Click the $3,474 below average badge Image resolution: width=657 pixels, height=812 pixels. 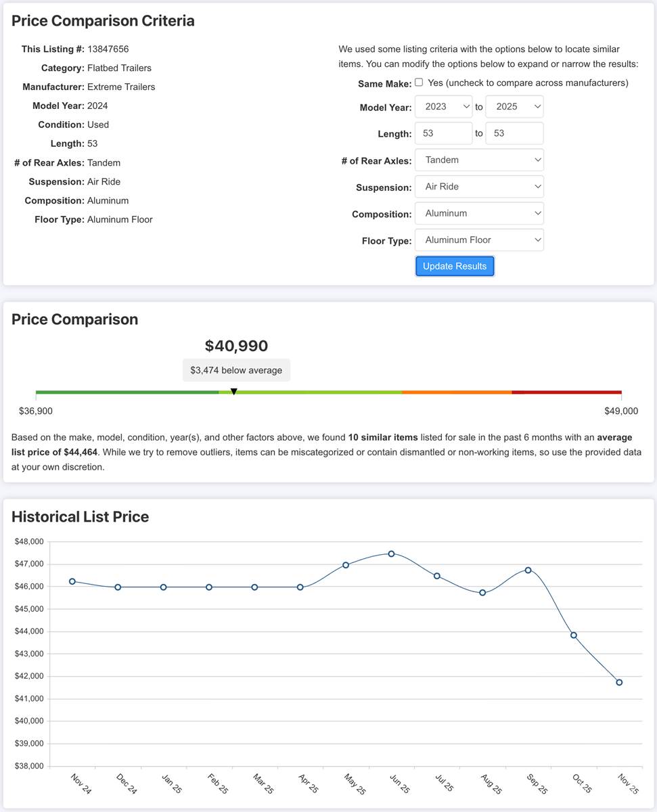click(236, 370)
